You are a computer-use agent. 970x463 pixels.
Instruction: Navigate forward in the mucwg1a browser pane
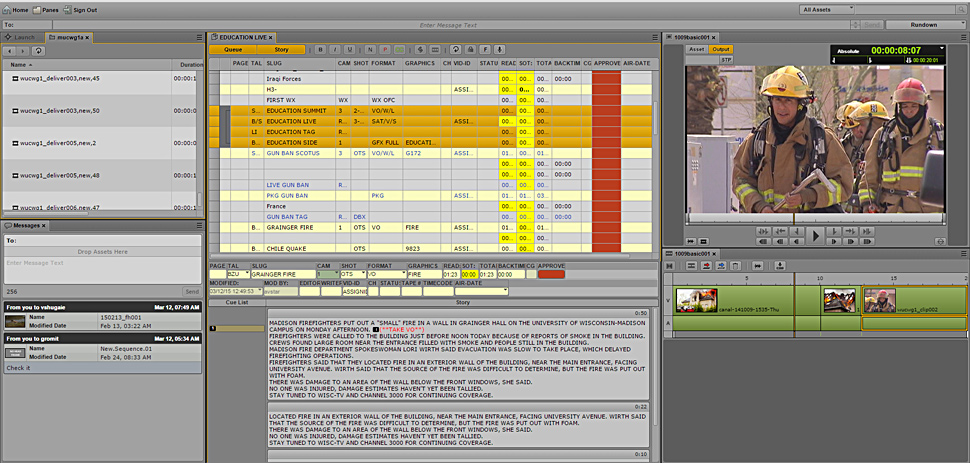pyautogui.click(x=24, y=51)
